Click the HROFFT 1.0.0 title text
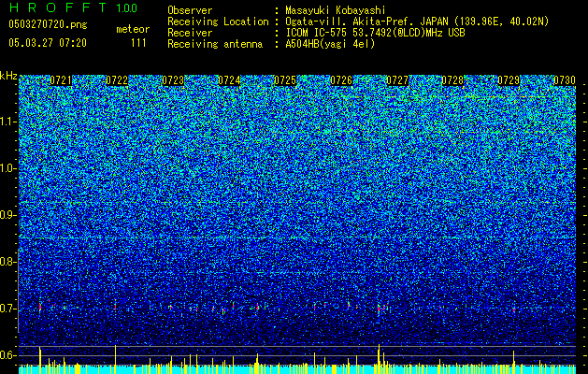 (x=73, y=7)
